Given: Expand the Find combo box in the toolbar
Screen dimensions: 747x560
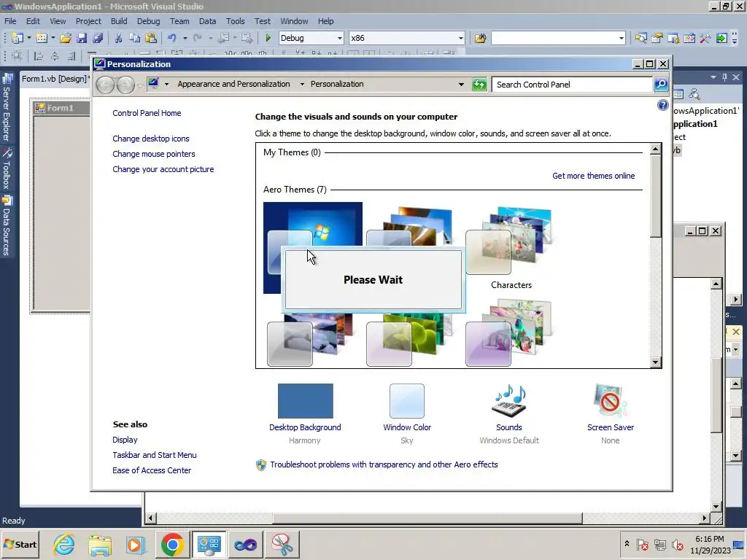Looking at the screenshot, I should pyautogui.click(x=622, y=38).
